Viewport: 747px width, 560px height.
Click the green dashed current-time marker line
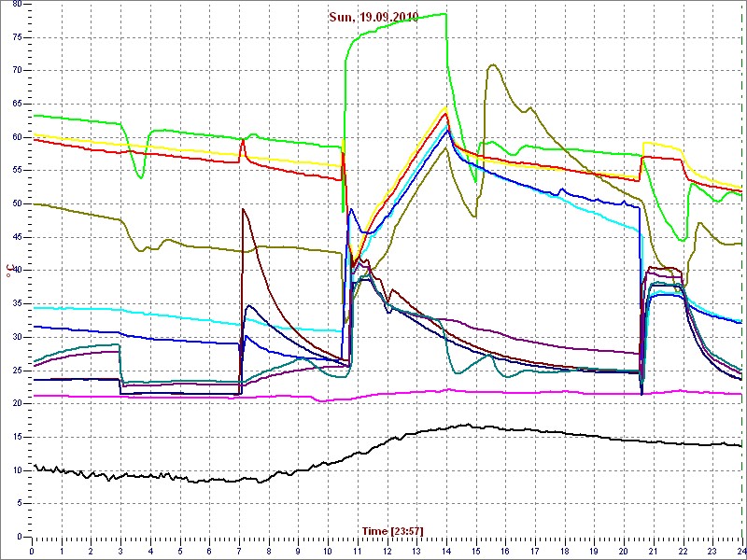pyautogui.click(x=741, y=271)
